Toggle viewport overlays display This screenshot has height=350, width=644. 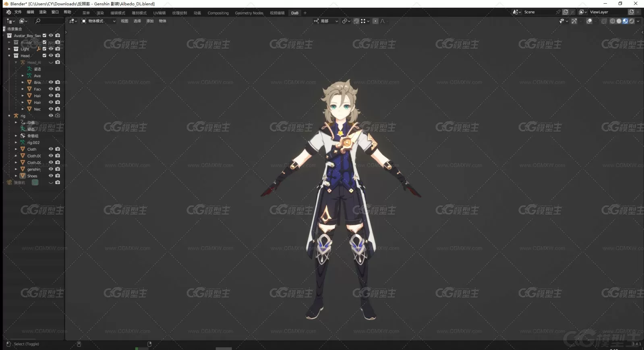[x=589, y=21]
